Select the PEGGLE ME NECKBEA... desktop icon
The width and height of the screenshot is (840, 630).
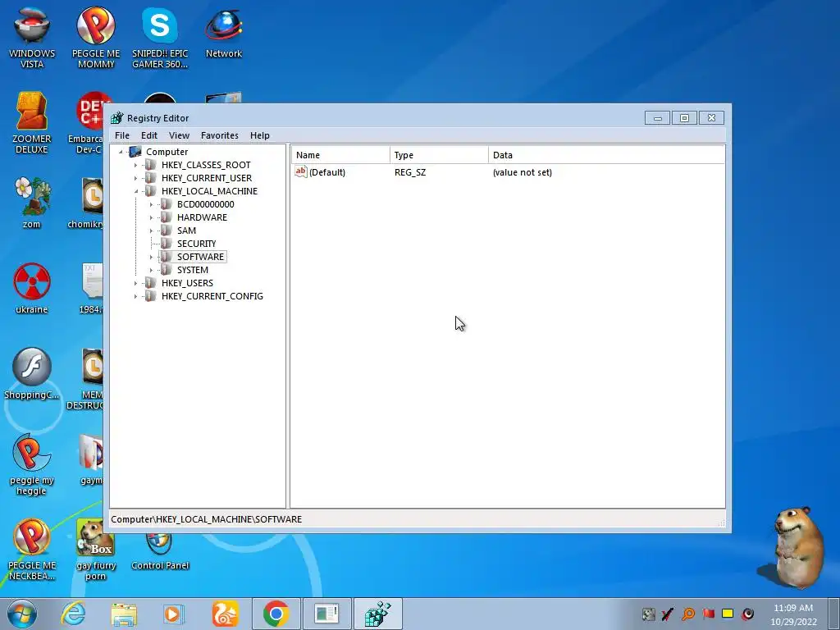[32, 550]
